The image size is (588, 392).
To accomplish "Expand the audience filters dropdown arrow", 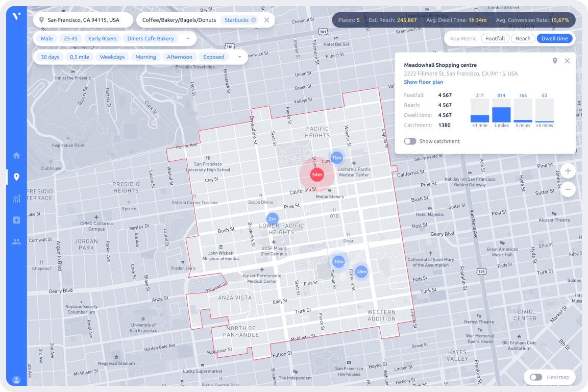I will (x=188, y=39).
